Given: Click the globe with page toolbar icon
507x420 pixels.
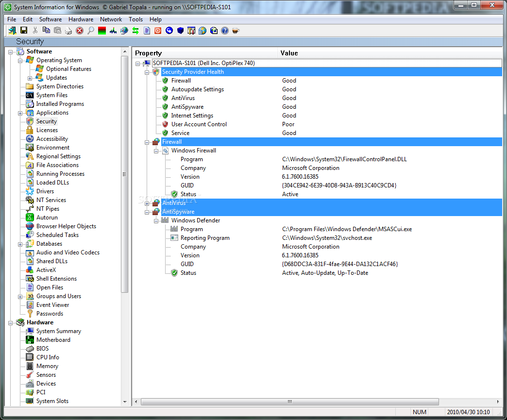Looking at the screenshot, I should point(203,31).
